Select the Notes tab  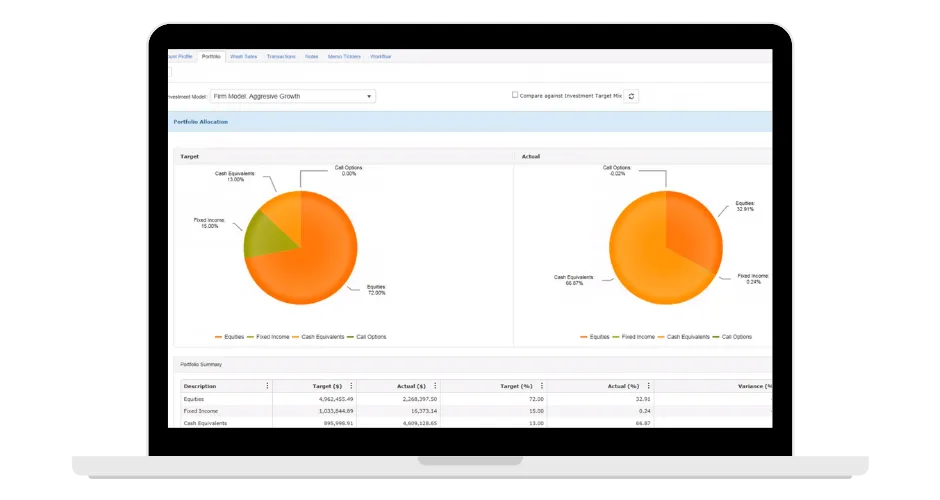coord(312,56)
